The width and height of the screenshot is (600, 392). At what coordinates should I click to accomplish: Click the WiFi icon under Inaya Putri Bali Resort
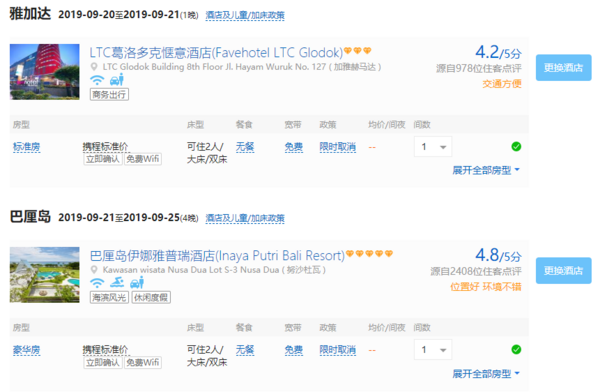pyautogui.click(x=97, y=283)
